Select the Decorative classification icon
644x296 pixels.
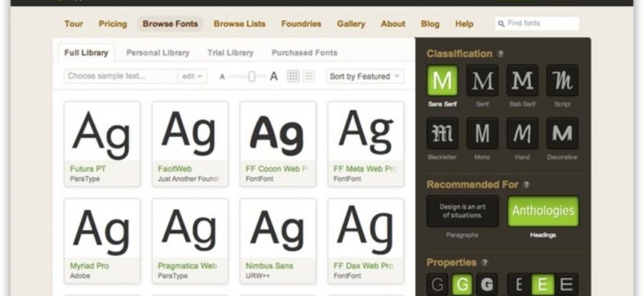pyautogui.click(x=563, y=133)
